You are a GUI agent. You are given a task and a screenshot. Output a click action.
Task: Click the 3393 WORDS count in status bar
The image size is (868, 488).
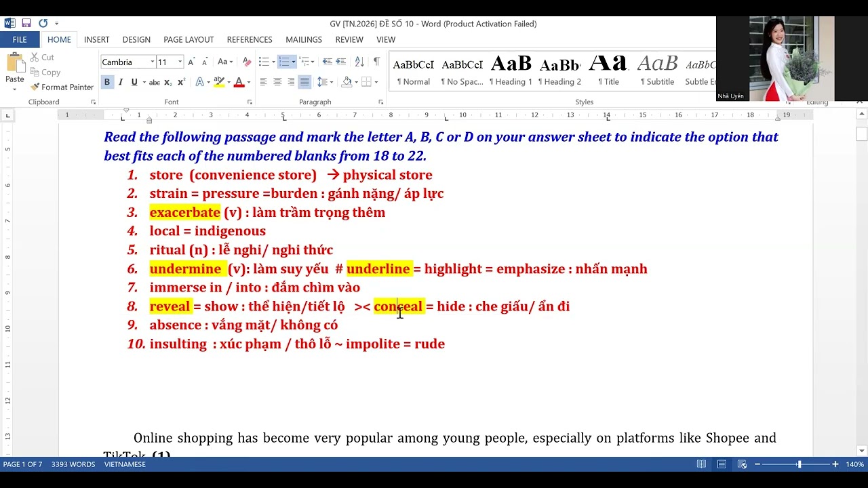click(x=73, y=464)
